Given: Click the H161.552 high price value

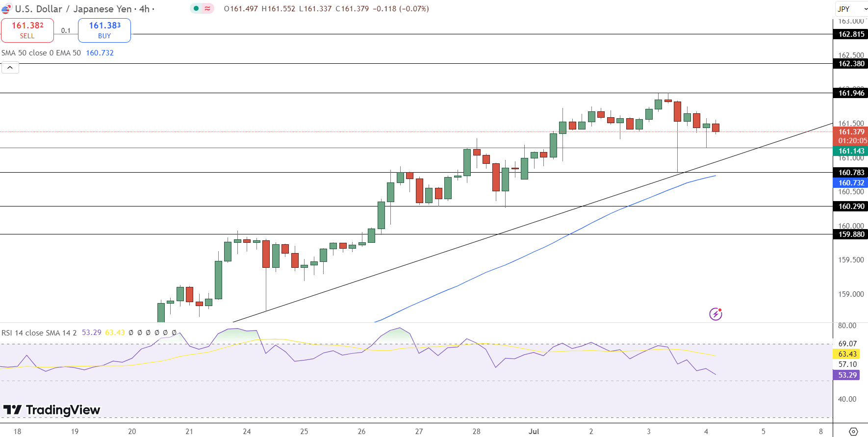Looking at the screenshot, I should point(279,9).
